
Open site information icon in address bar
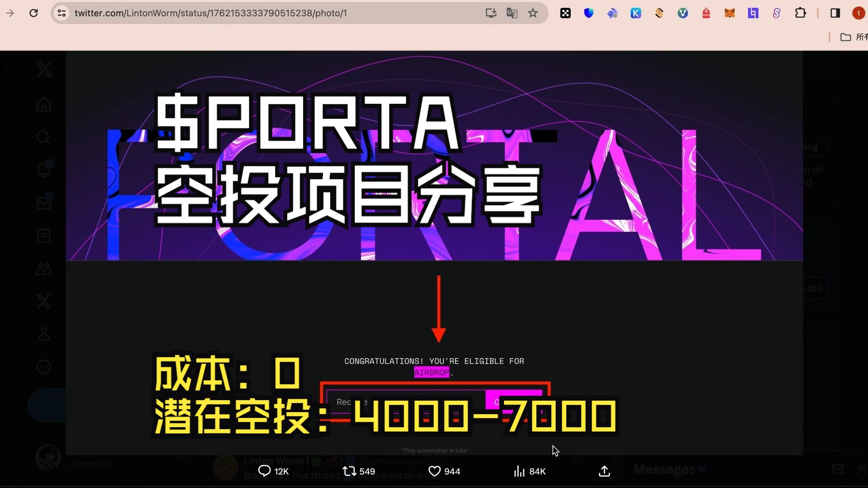(x=62, y=13)
